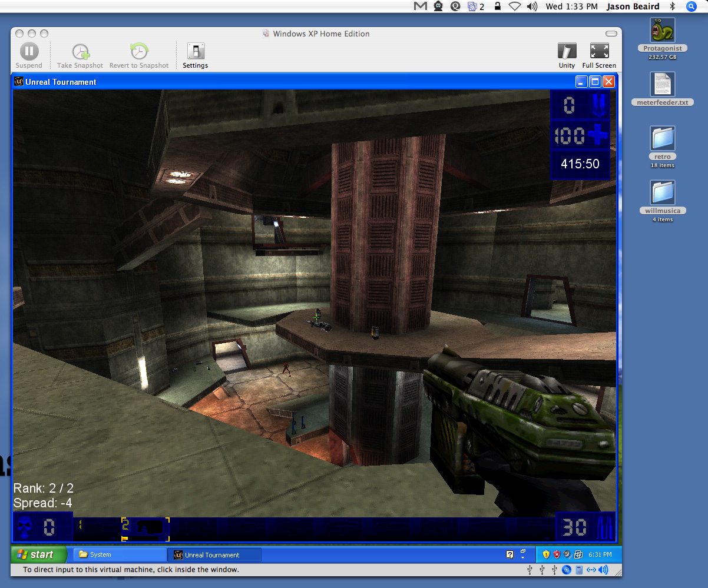
Task: Click Take Snapshot in the toolbar
Action: (x=80, y=56)
